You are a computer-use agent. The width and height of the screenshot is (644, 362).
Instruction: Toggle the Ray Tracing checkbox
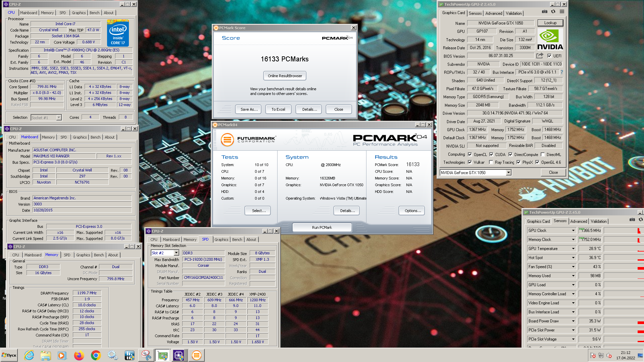tap(491, 162)
